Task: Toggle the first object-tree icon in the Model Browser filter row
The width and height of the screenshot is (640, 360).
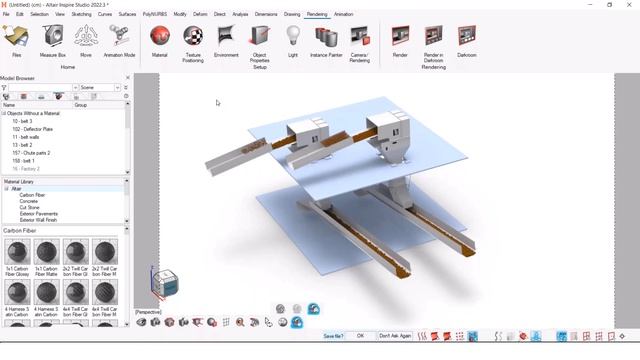Action: pos(6,97)
